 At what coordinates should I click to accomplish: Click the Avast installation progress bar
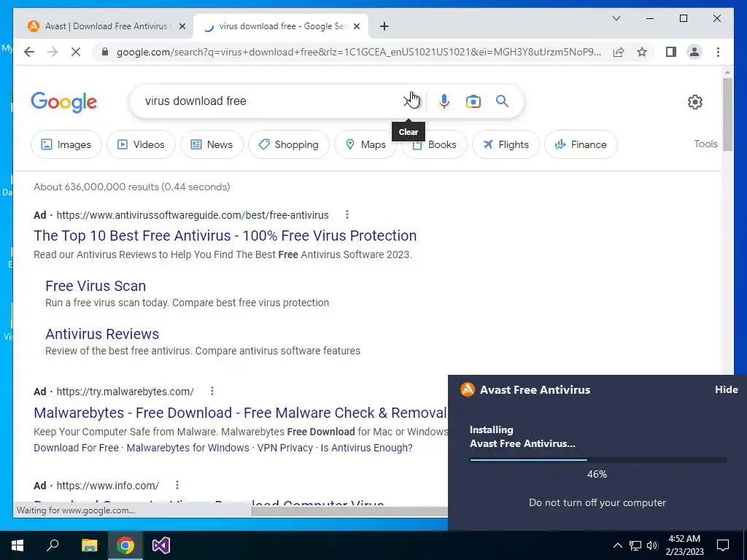point(598,460)
